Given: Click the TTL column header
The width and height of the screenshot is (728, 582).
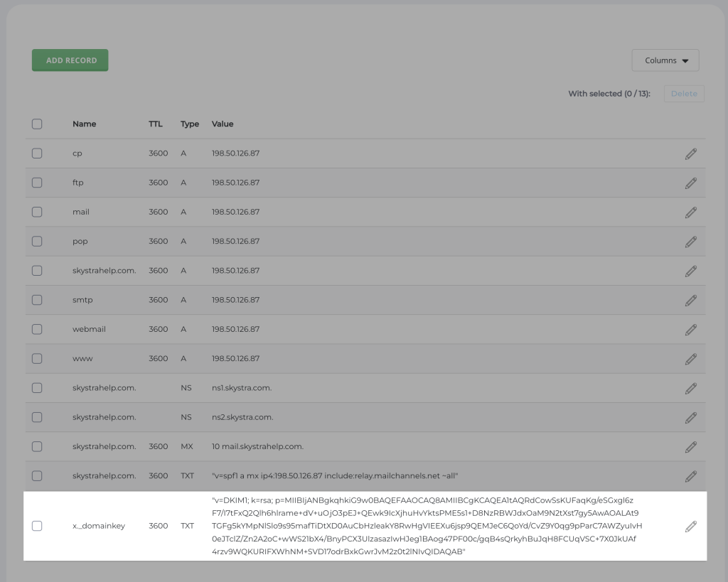Looking at the screenshot, I should pos(155,124).
